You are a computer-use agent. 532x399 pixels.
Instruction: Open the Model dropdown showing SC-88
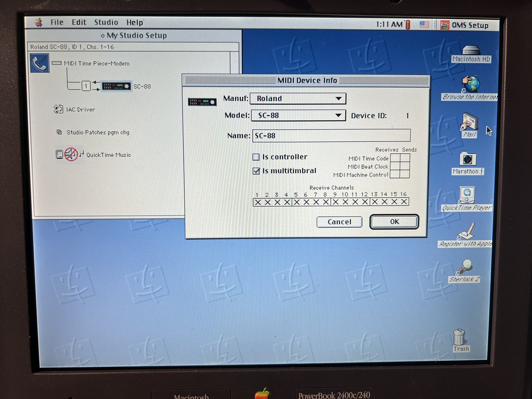(x=298, y=116)
